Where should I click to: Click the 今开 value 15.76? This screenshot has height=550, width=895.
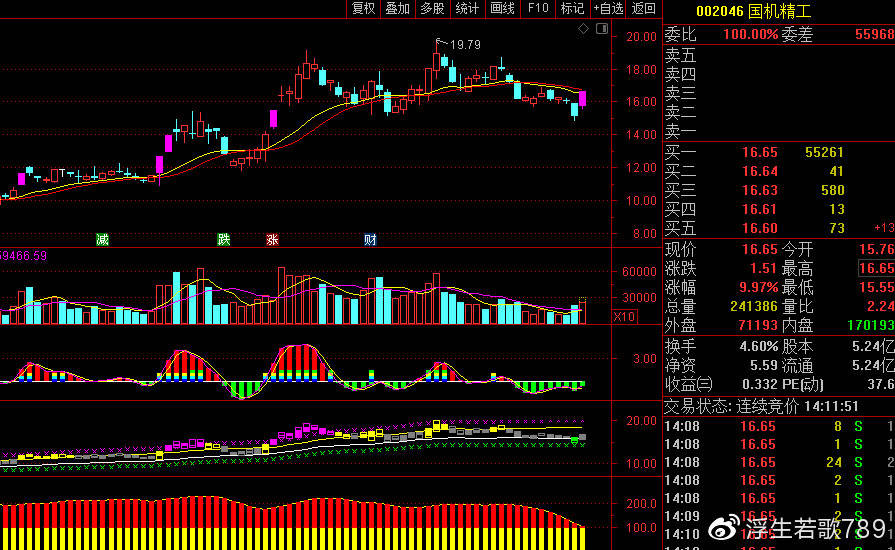click(877, 249)
